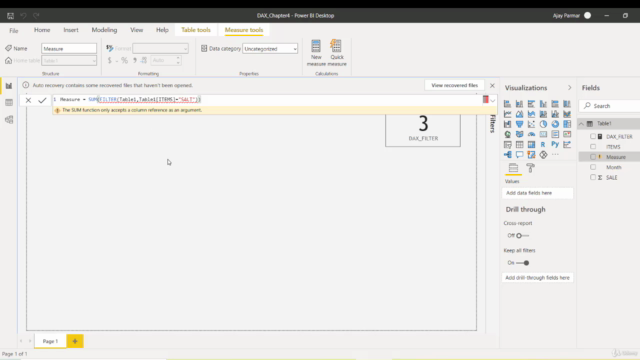Collapse the Table1 fields tree
640x360 pixels.
(581, 124)
